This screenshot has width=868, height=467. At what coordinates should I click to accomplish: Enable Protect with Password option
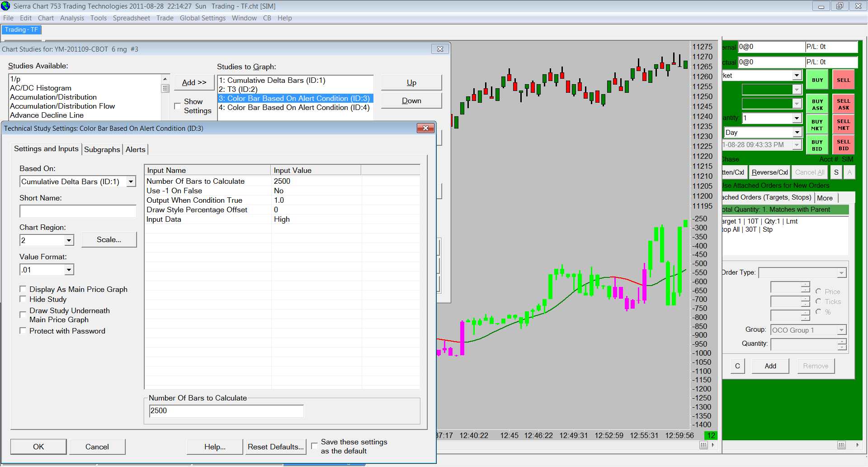[23, 331]
